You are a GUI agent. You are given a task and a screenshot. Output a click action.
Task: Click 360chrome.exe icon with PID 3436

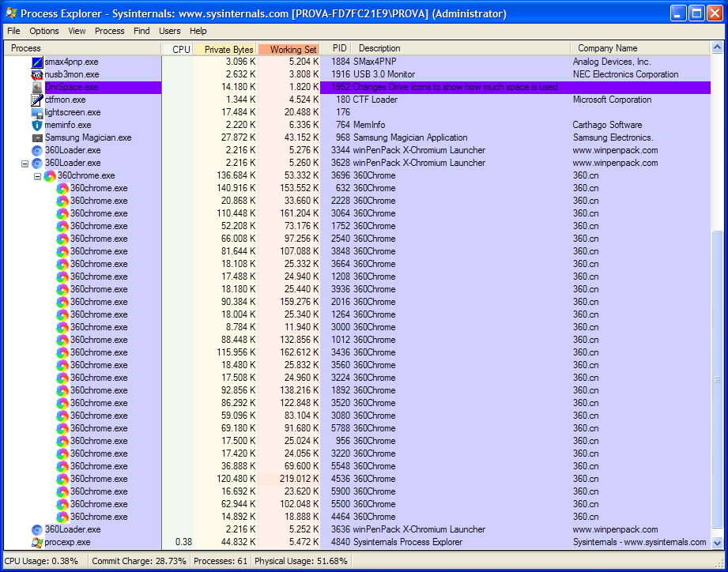62,352
